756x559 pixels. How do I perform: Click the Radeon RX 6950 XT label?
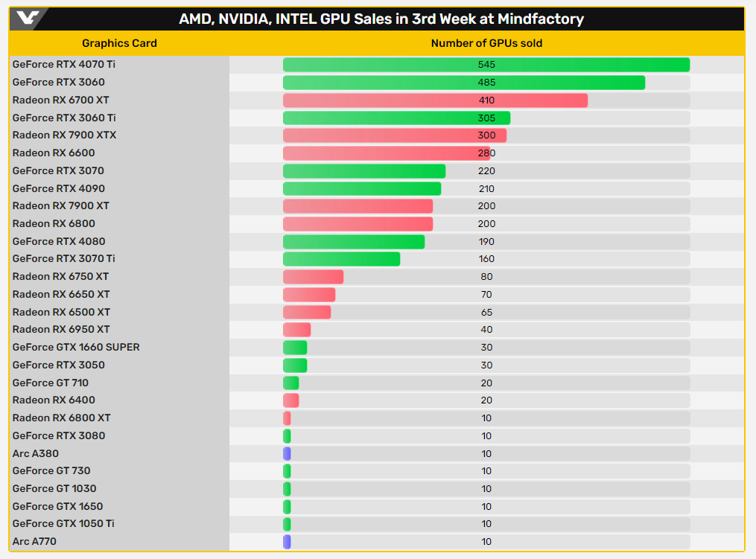[61, 330]
